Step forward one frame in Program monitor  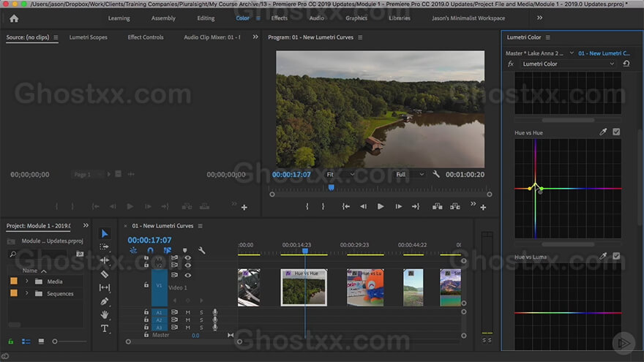coord(398,206)
